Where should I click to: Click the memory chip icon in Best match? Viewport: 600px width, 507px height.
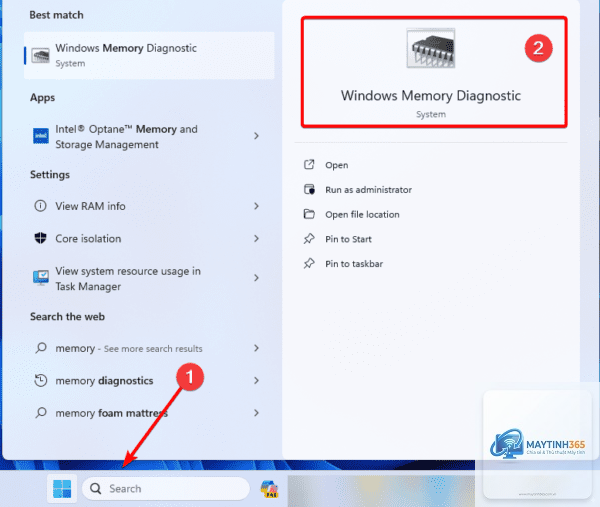pyautogui.click(x=40, y=55)
